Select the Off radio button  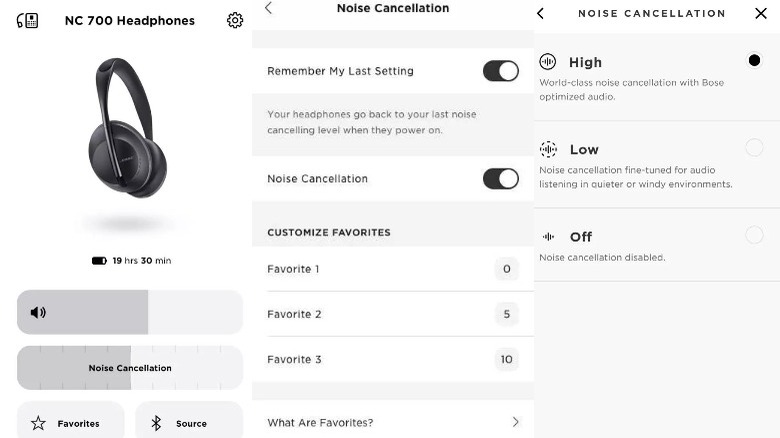[x=754, y=235]
